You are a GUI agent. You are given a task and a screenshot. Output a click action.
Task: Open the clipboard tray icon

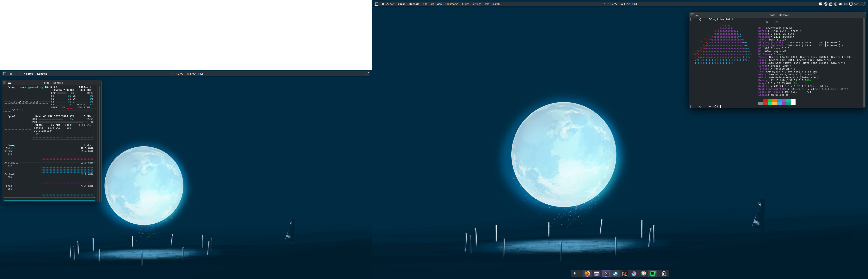point(831,4)
